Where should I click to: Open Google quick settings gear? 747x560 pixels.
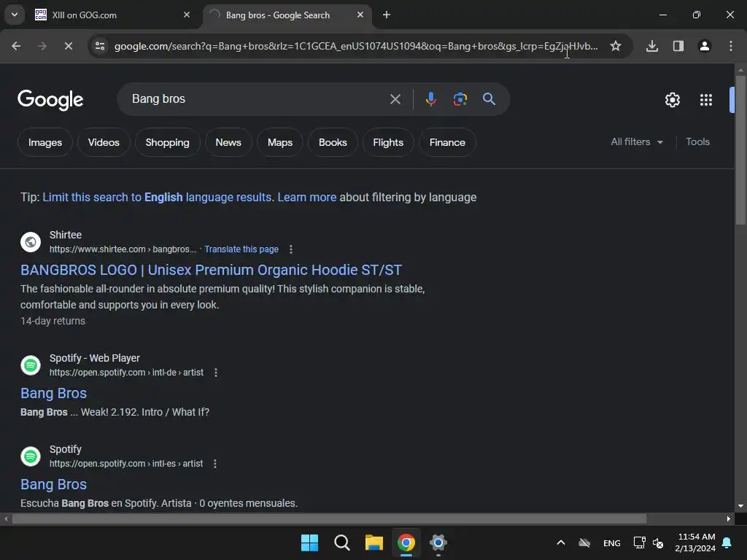(x=672, y=100)
